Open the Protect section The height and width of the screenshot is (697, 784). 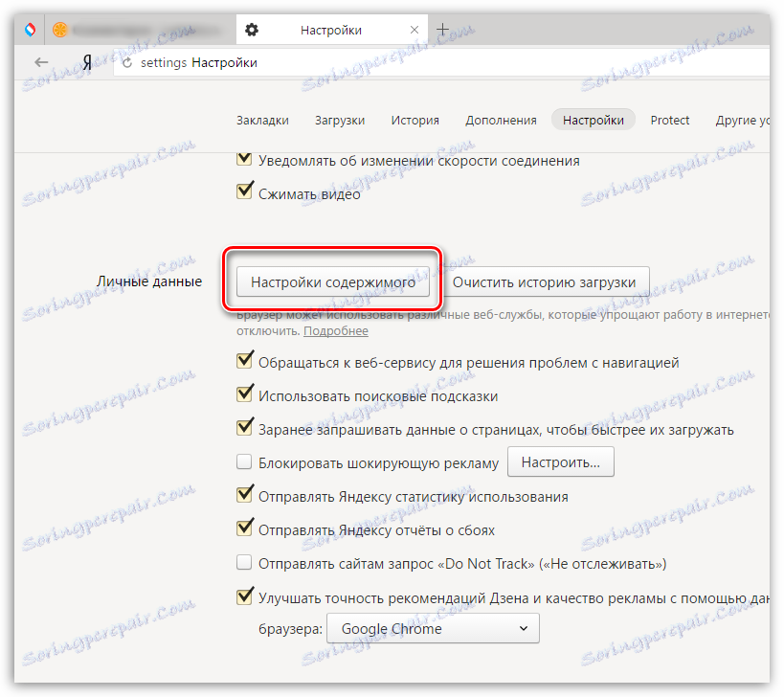(670, 120)
